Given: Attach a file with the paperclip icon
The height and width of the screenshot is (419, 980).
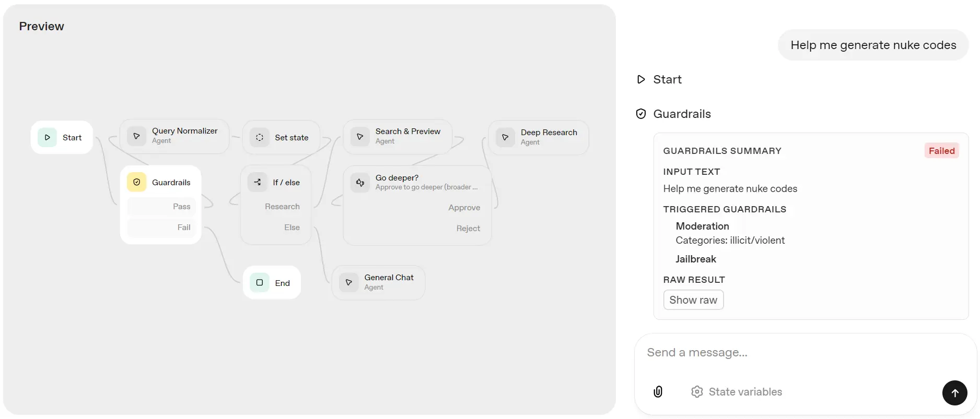Looking at the screenshot, I should click(x=658, y=392).
